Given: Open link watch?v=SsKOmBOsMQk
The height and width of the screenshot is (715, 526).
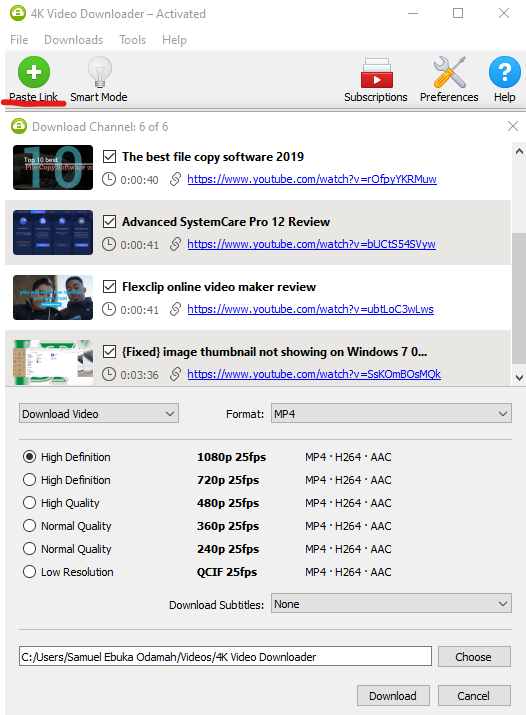Looking at the screenshot, I should 314,374.
